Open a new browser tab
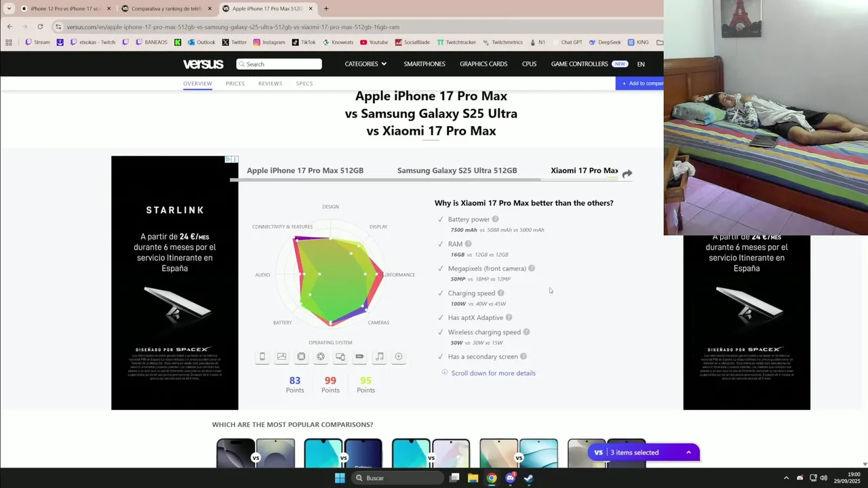Screen dimensions: 868x488 coord(326,9)
